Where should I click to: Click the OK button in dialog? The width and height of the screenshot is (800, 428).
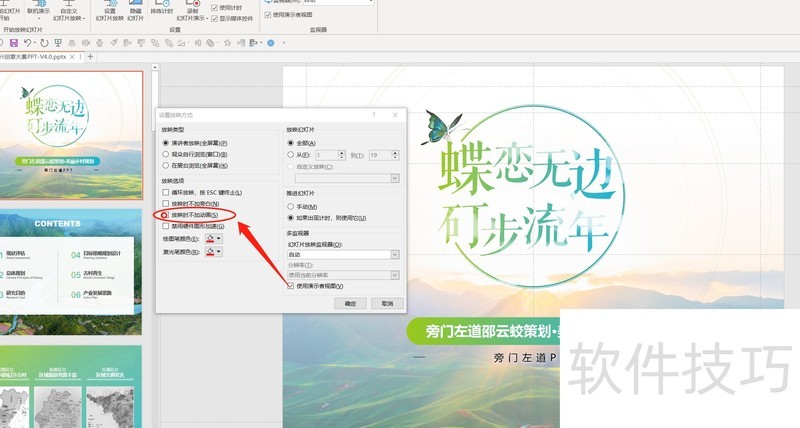click(x=350, y=302)
